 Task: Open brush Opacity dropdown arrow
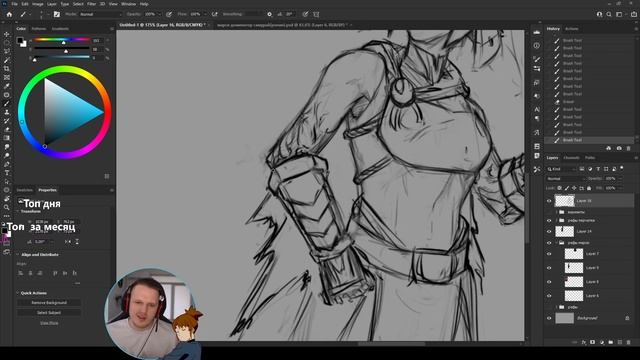pos(159,14)
